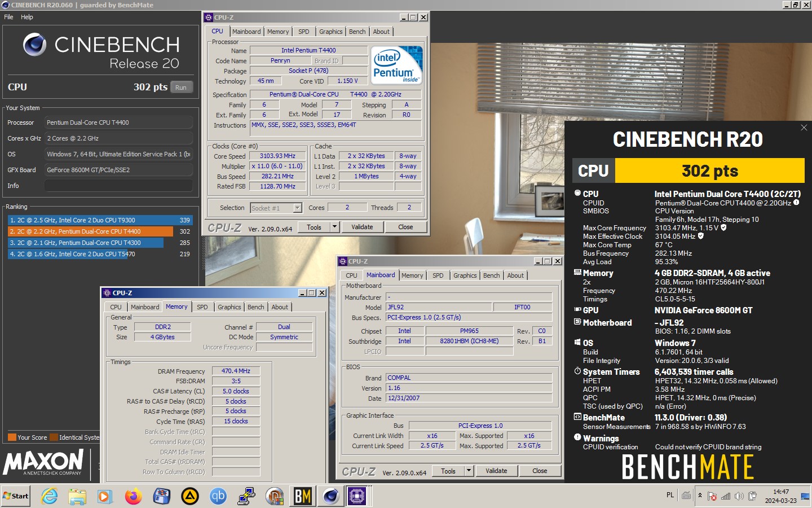Screen dimensions: 812x508
Task: Click Validate in CPU-Z Mainboard window
Action: click(496, 471)
